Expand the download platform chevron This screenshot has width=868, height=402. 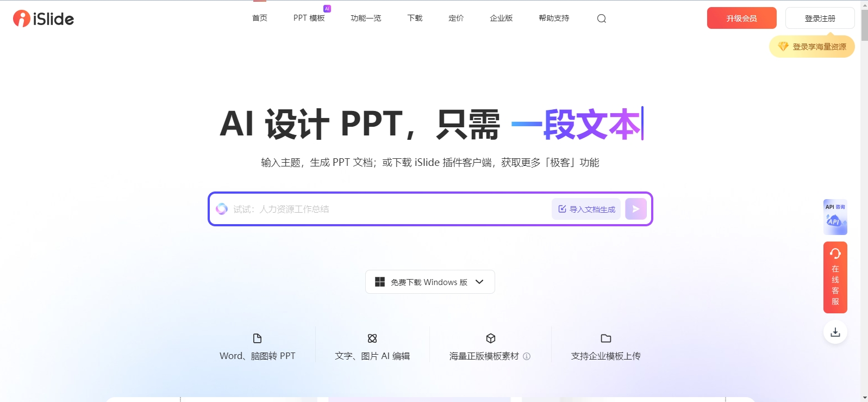pyautogui.click(x=479, y=282)
